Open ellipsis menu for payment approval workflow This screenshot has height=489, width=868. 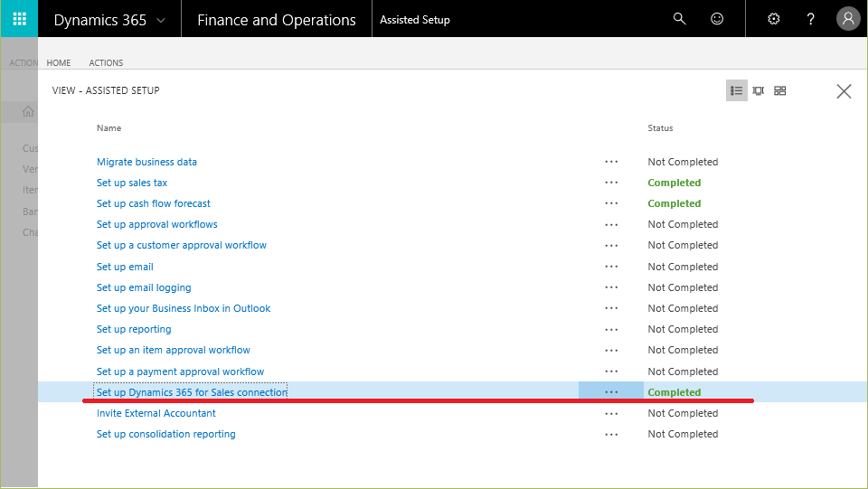[x=611, y=371]
